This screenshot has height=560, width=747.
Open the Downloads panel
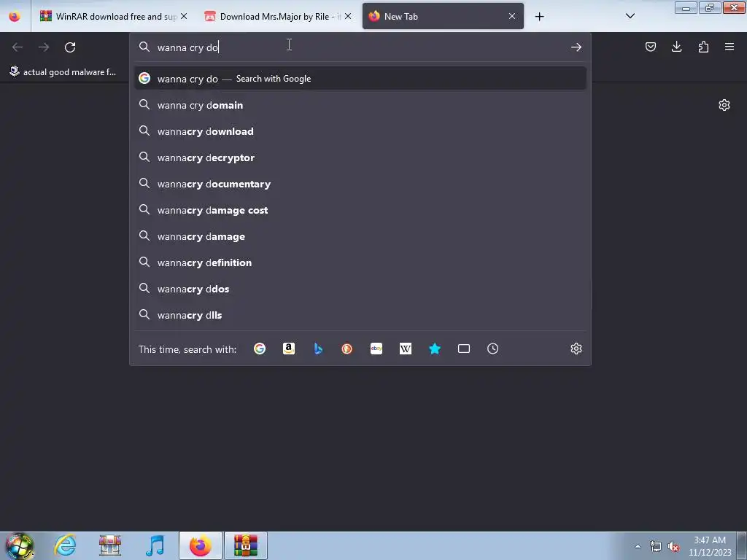676,47
